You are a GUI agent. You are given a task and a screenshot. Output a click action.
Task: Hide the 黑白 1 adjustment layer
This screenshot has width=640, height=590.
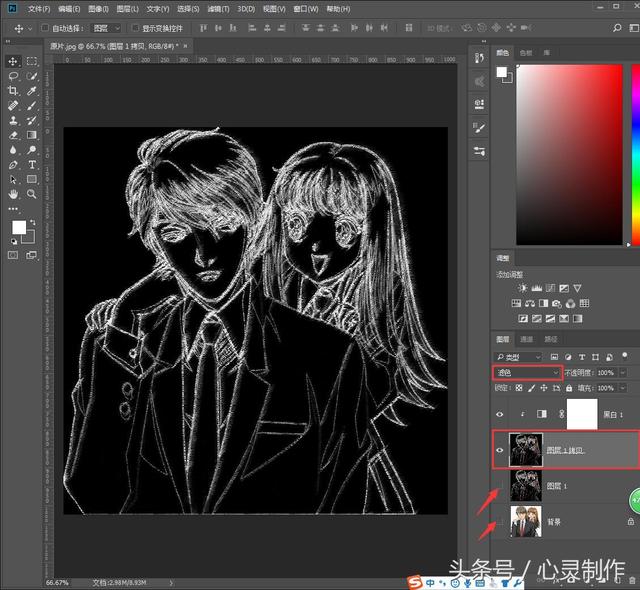coord(500,415)
